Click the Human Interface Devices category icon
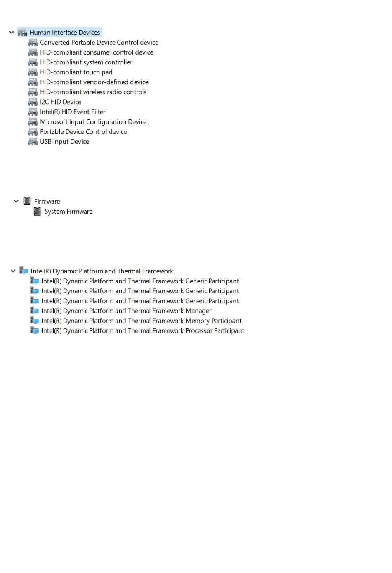 (22, 33)
